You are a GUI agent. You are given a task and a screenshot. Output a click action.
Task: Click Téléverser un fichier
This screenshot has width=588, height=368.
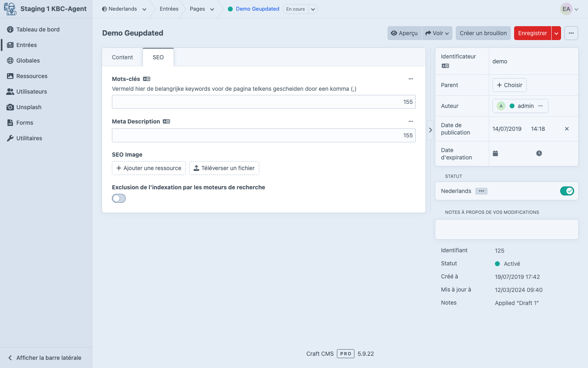pos(224,168)
